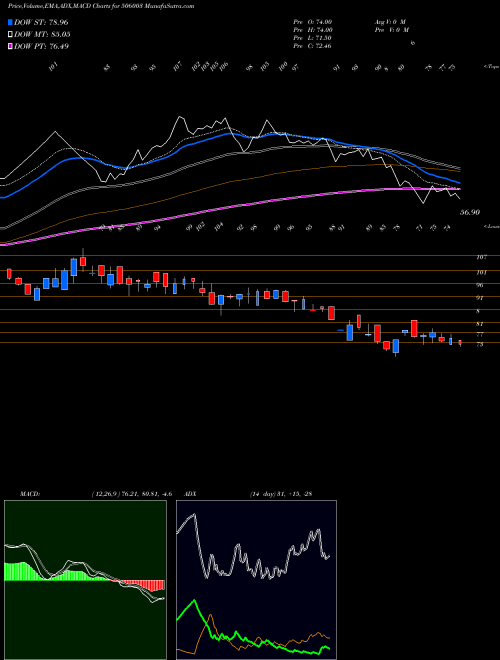500x660 pixels.
Task: Click the 'Pre V: 0 M' volume text
Action: coord(391,30)
